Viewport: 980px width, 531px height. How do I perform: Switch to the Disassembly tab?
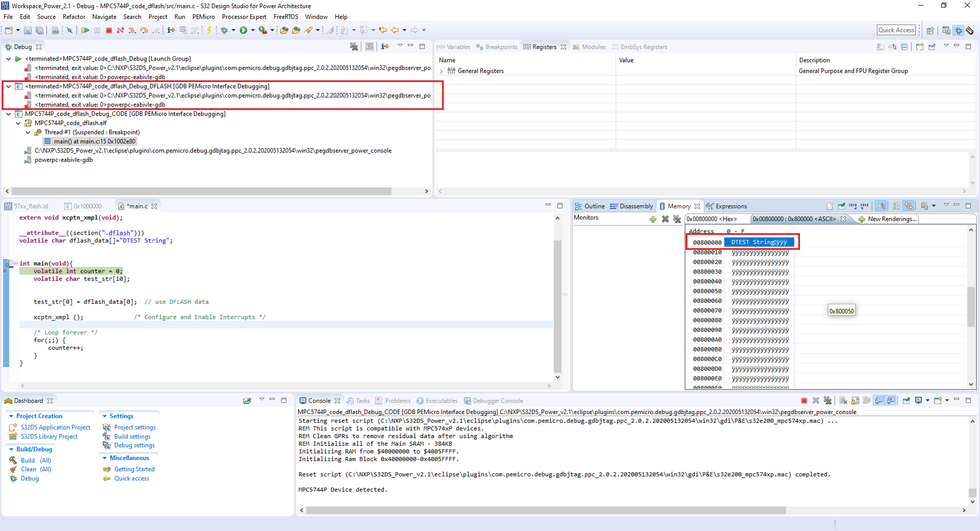[x=632, y=206]
